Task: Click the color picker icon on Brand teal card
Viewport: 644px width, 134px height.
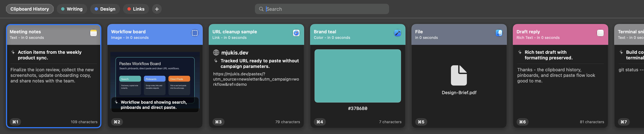Action: 397,33
